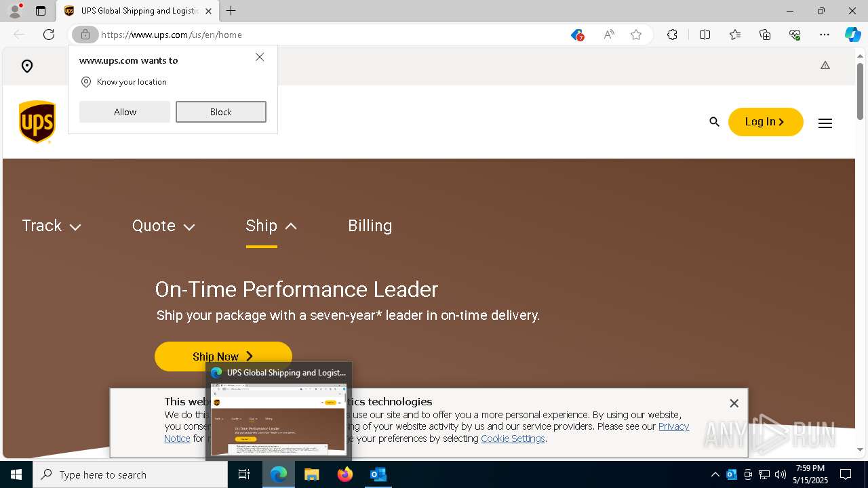
Task: Show hidden system tray icons
Action: click(715, 474)
